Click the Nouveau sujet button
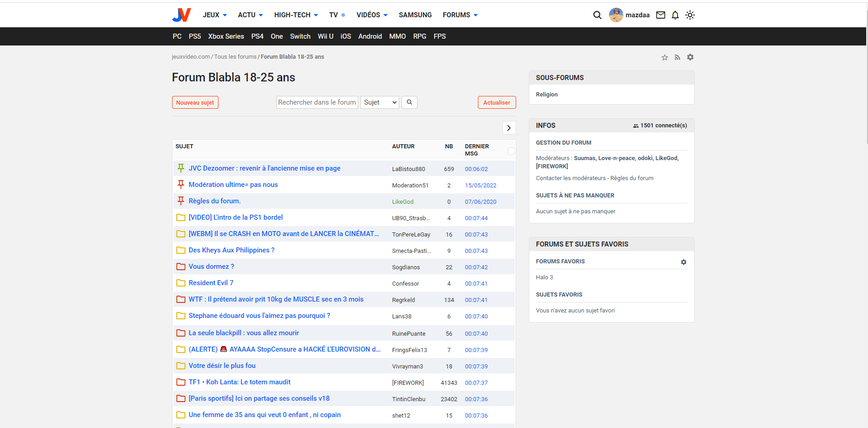 click(195, 102)
